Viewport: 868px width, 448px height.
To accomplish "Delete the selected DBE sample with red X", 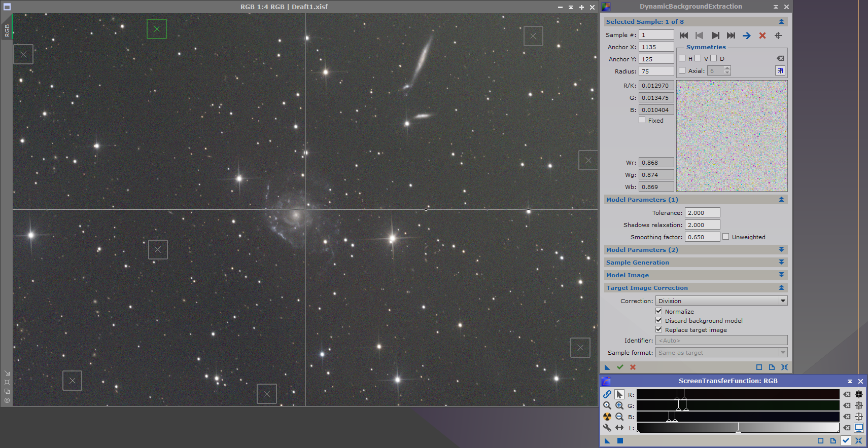I will [762, 35].
